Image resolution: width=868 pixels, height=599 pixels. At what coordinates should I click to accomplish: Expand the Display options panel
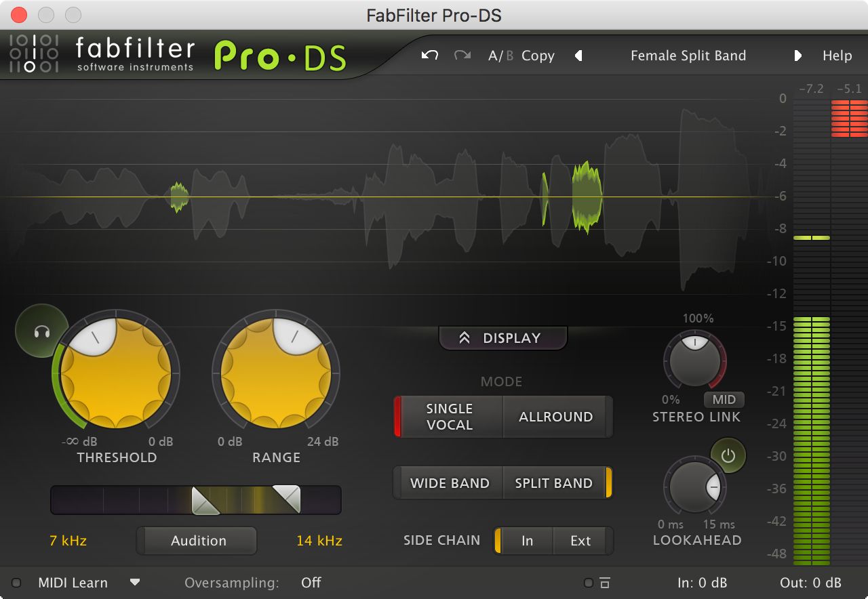click(503, 337)
